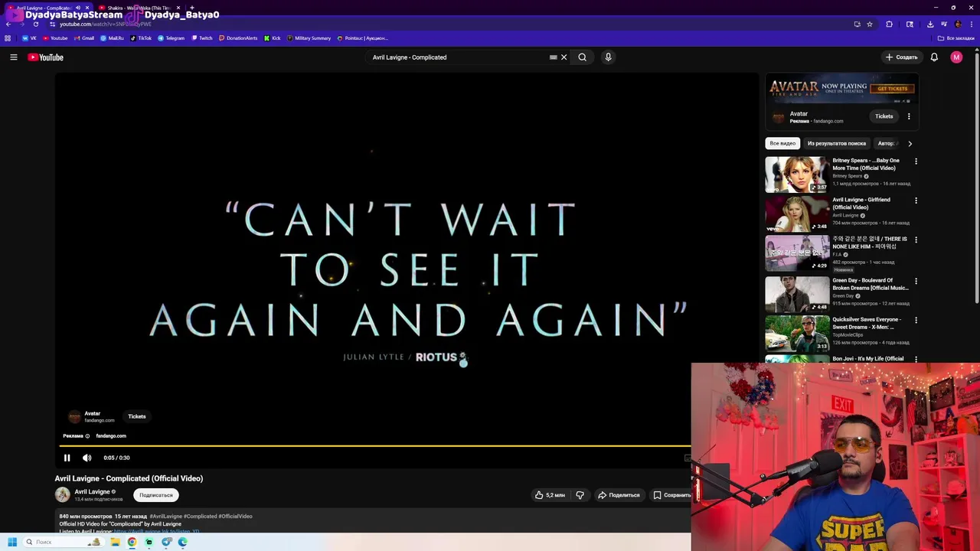Open Green Day Boulevard of Broken Dreams thumbnail
Image resolution: width=980 pixels, height=551 pixels.
point(797,293)
